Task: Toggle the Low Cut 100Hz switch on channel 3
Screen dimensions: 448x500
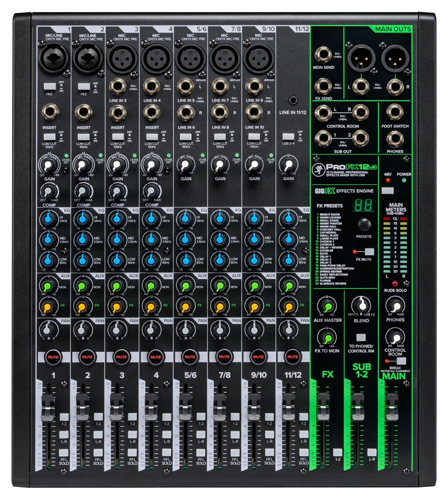Action: tap(118, 137)
